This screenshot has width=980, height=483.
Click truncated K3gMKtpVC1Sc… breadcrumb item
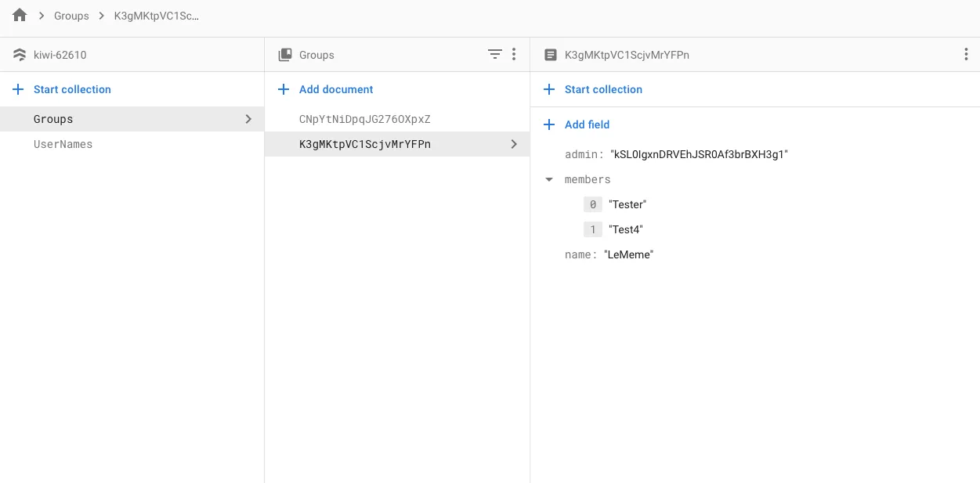coord(157,16)
